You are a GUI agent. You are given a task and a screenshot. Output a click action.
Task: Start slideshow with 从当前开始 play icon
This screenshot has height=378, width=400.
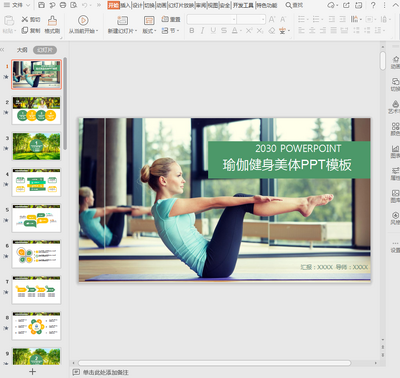point(83,20)
